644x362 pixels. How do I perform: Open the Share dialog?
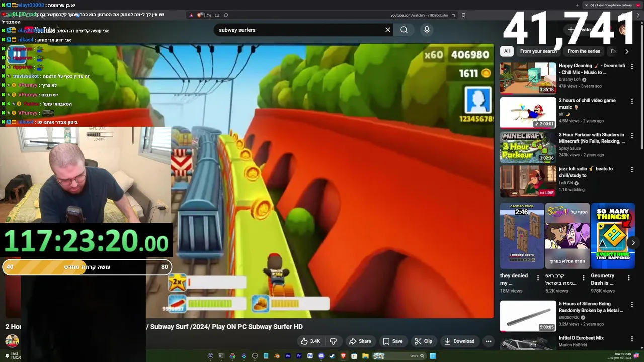pyautogui.click(x=360, y=341)
